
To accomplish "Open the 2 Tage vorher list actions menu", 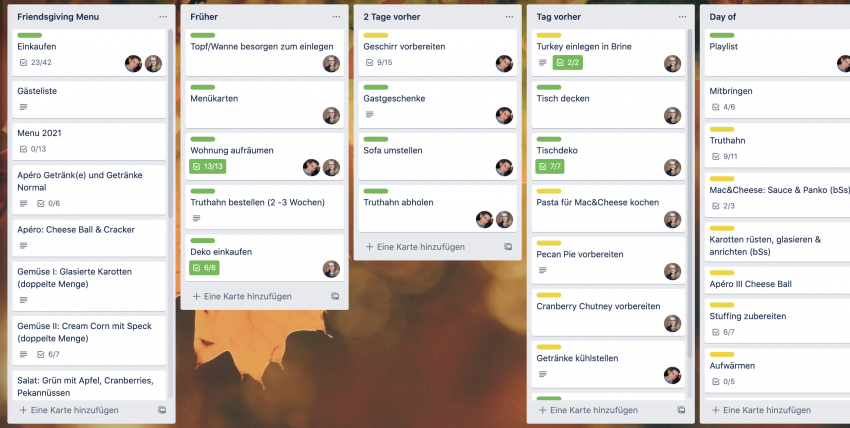I will click(509, 17).
